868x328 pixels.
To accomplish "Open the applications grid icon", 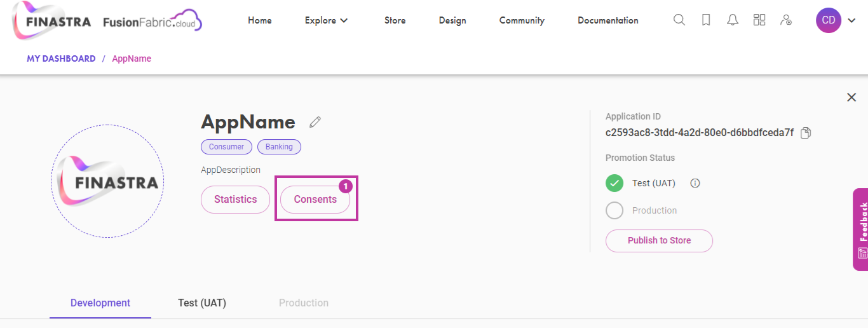I will pyautogui.click(x=759, y=20).
